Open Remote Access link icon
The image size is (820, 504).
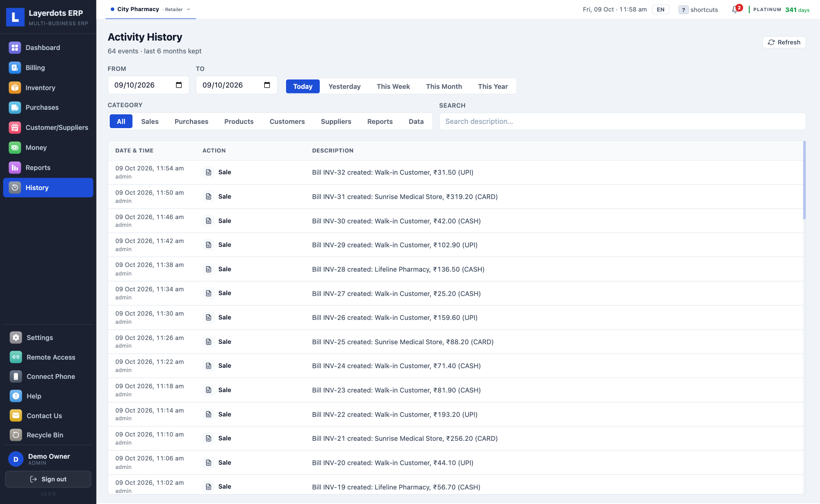tap(16, 357)
